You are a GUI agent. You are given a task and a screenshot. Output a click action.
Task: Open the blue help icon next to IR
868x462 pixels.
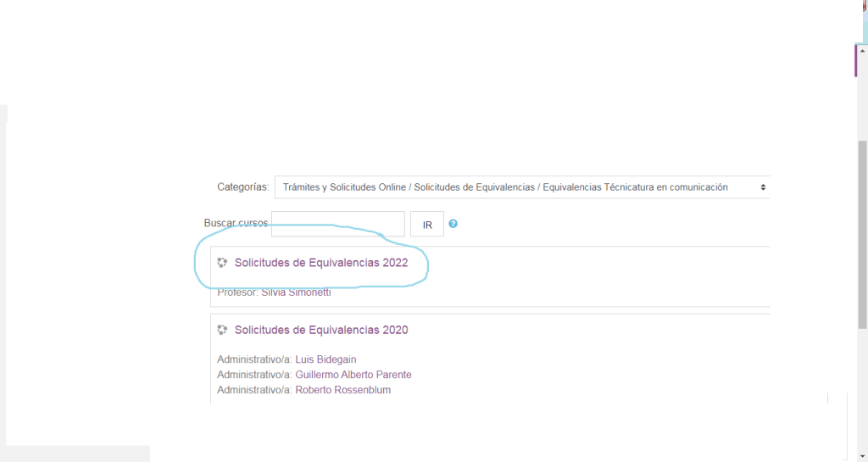click(453, 224)
